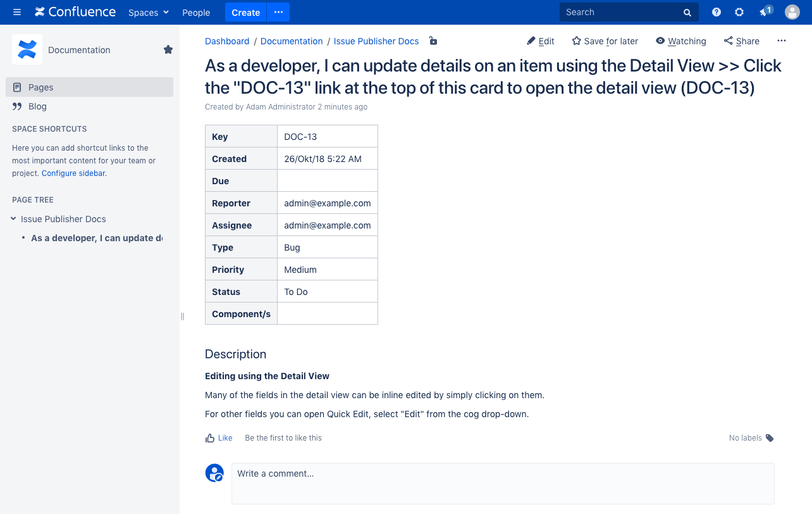Open the hamburger menu in the header

pos(17,12)
